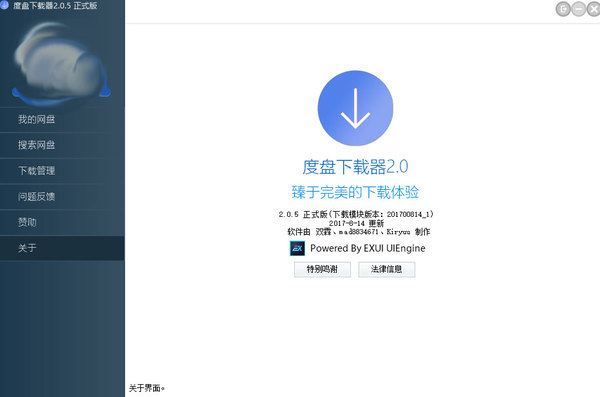Click the 2017-8-14 更新 date text

pos(356,223)
